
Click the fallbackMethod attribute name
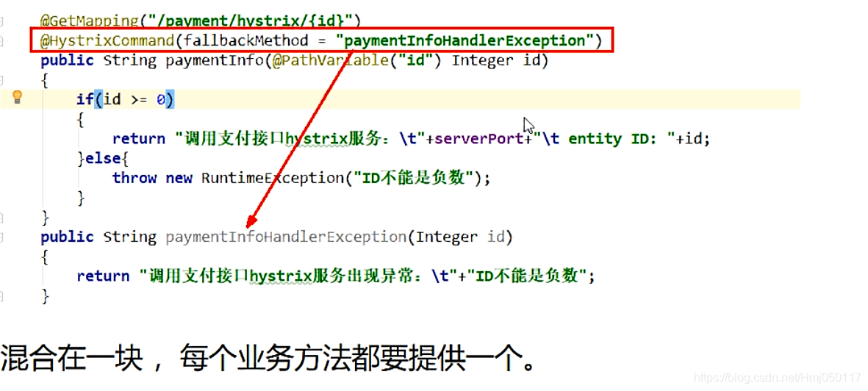245,41
